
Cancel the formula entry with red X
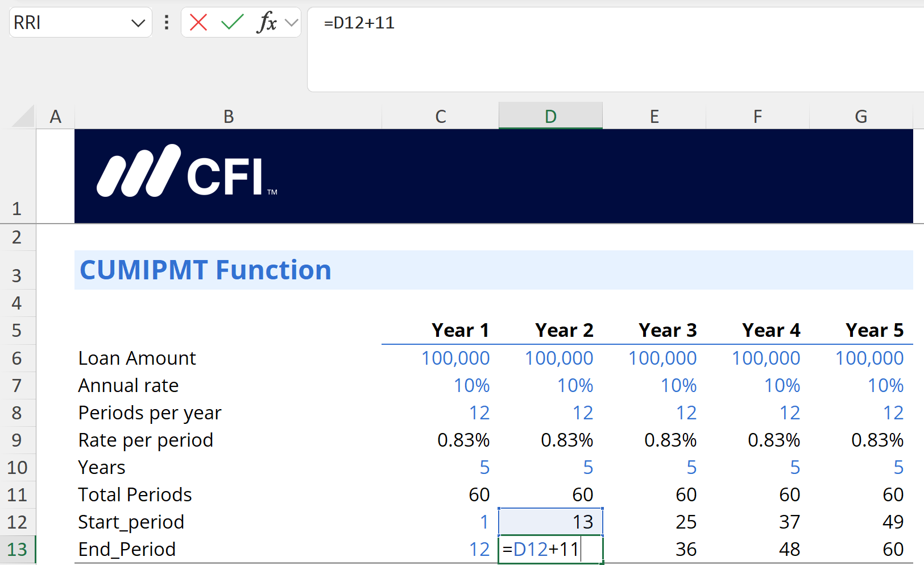198,23
